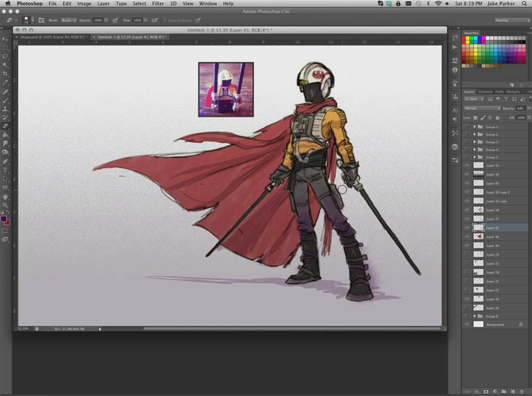Click the lock position icon
The height and width of the screenshot is (396, 532).
point(490,118)
